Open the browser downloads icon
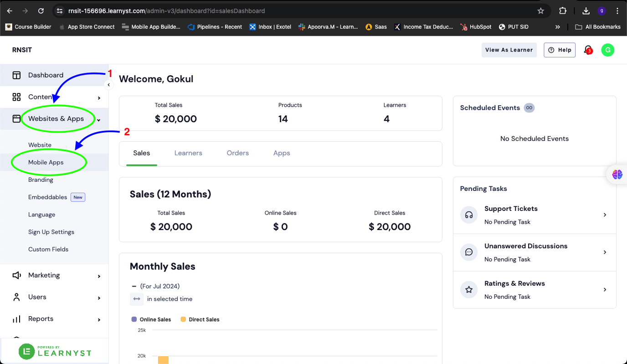The width and height of the screenshot is (627, 364). (x=586, y=11)
